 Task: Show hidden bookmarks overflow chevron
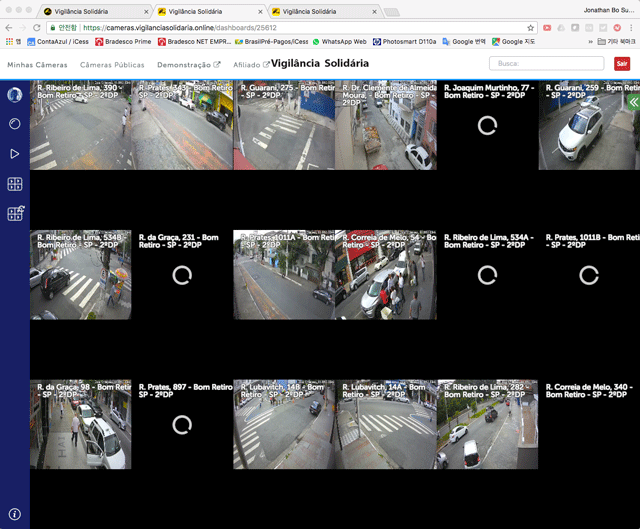click(x=590, y=42)
